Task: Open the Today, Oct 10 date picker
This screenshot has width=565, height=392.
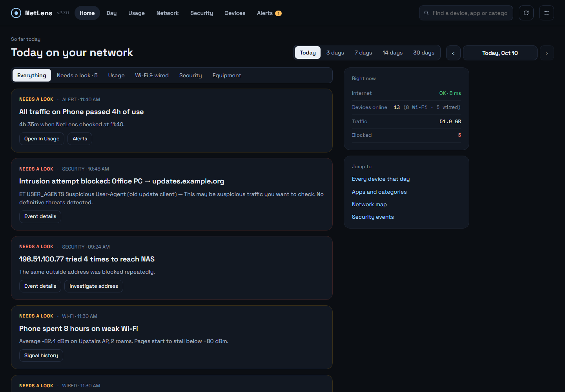Action: coord(500,53)
